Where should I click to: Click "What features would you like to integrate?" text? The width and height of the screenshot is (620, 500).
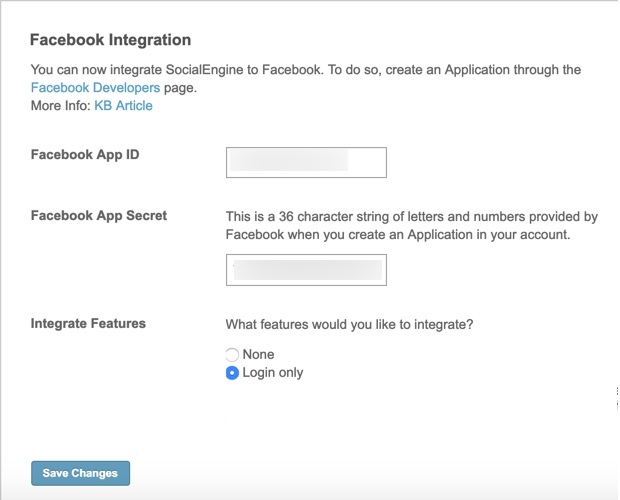pyautogui.click(x=350, y=325)
